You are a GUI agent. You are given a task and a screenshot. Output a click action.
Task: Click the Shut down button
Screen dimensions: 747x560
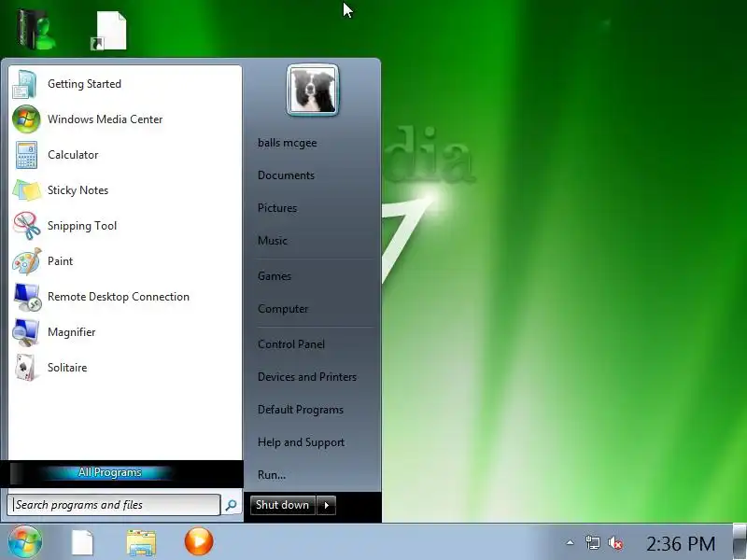tap(283, 505)
